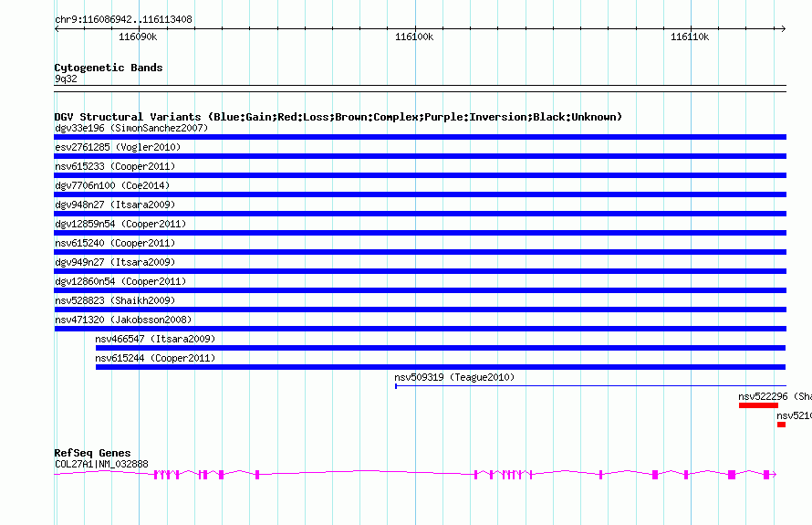Click nsv615244 (Cooper2011) variant label
Screen dimensions: 812x525
coord(155,358)
